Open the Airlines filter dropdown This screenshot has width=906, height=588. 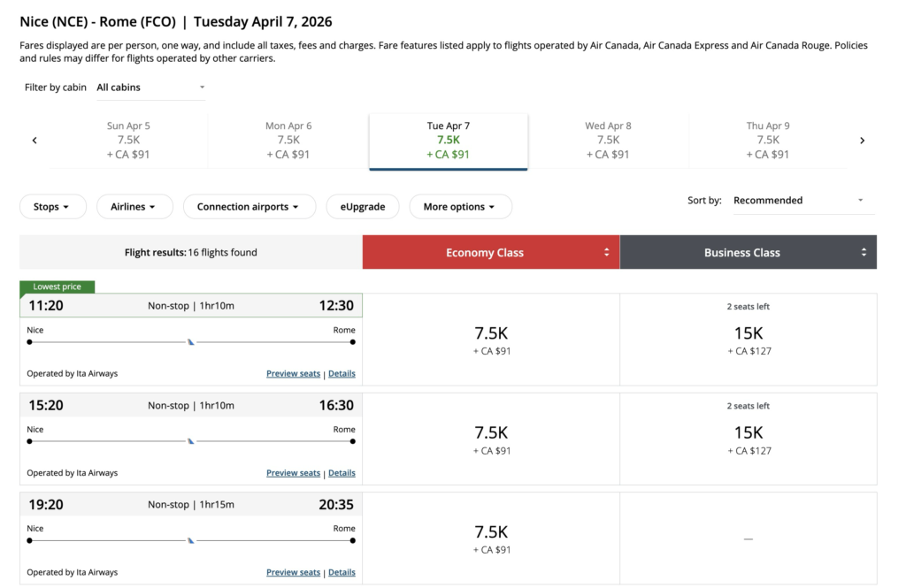133,207
